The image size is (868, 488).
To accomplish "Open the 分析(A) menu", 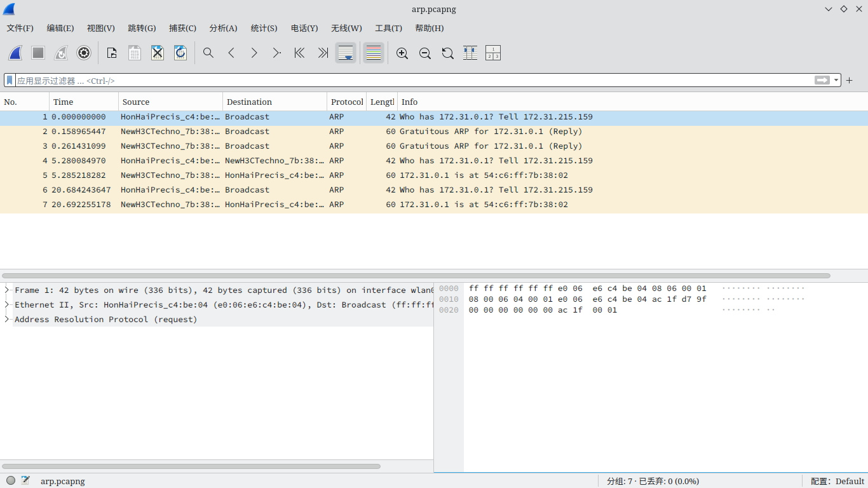I will click(223, 28).
